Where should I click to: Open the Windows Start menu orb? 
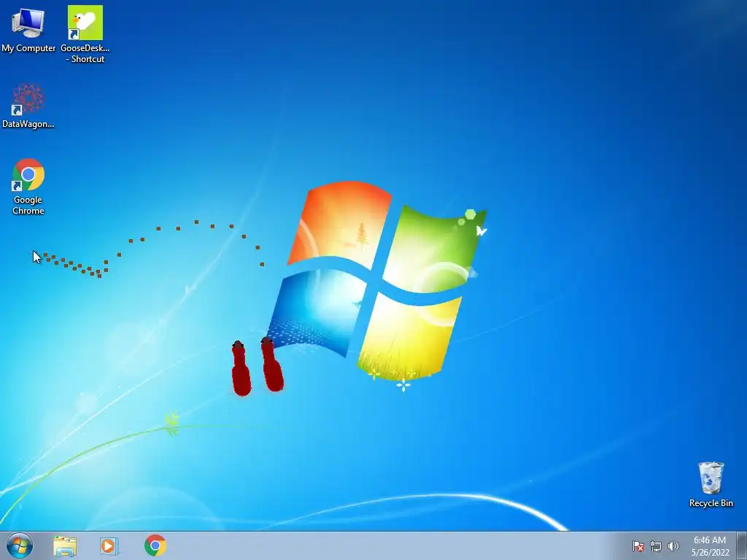tap(20, 545)
